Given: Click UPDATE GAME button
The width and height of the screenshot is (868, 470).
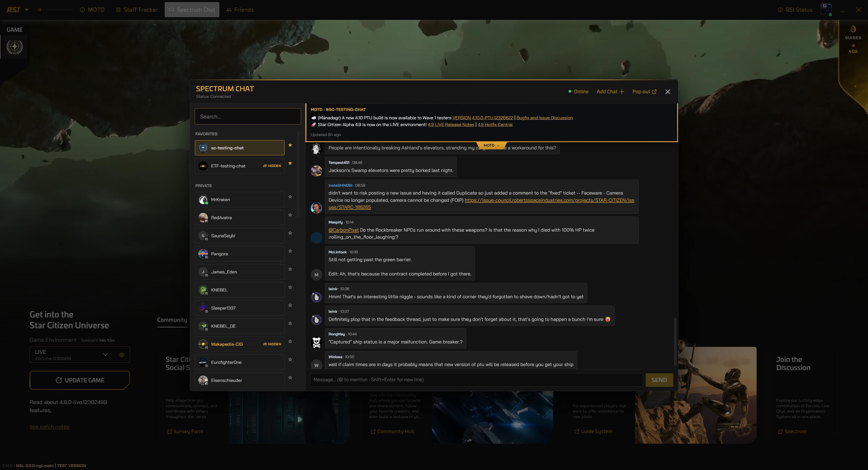Looking at the screenshot, I should click(80, 380).
